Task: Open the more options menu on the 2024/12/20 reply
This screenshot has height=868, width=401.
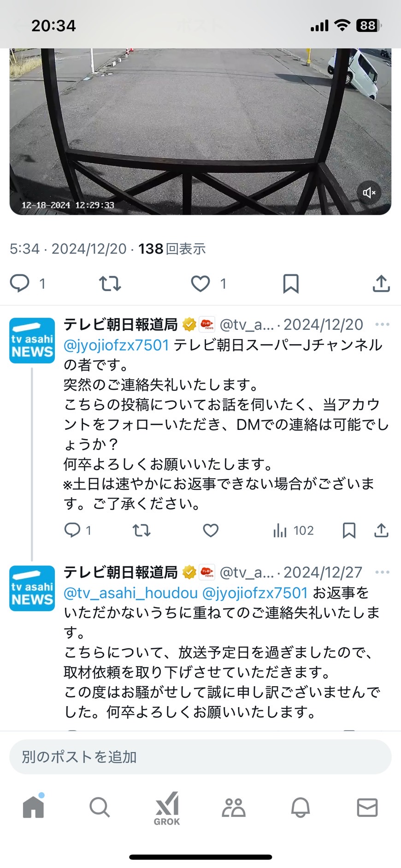Action: [382, 325]
